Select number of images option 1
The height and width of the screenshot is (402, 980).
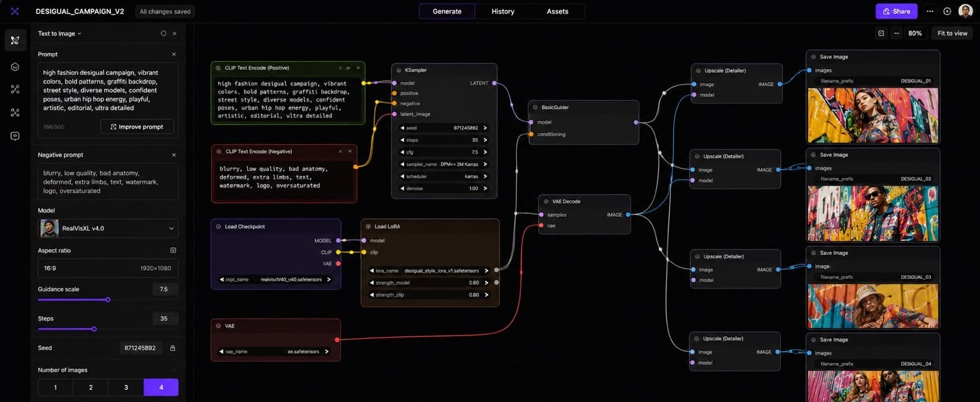click(x=55, y=387)
